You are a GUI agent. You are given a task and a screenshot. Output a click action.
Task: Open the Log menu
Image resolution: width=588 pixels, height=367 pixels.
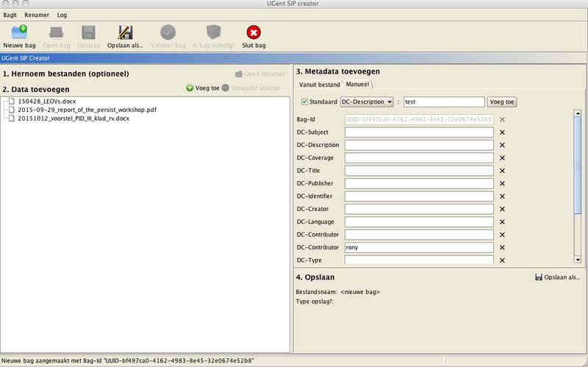62,15
